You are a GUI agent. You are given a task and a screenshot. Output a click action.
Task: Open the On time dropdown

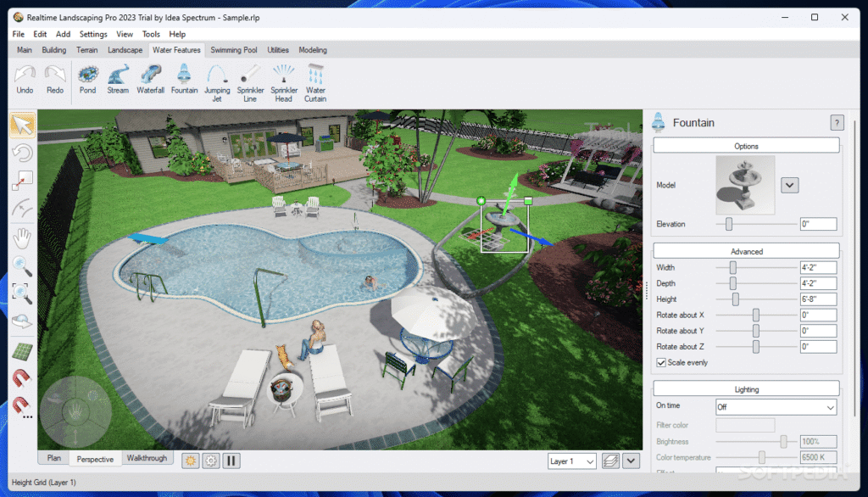[776, 407]
